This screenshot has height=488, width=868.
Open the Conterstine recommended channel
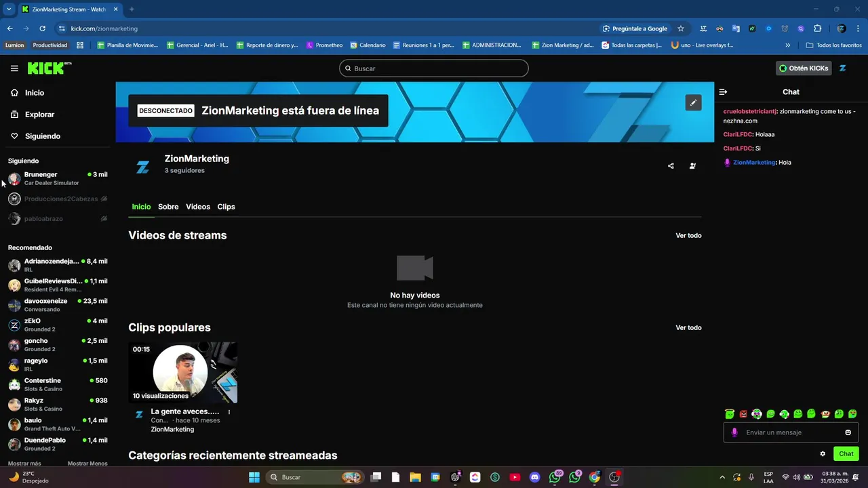tap(58, 384)
